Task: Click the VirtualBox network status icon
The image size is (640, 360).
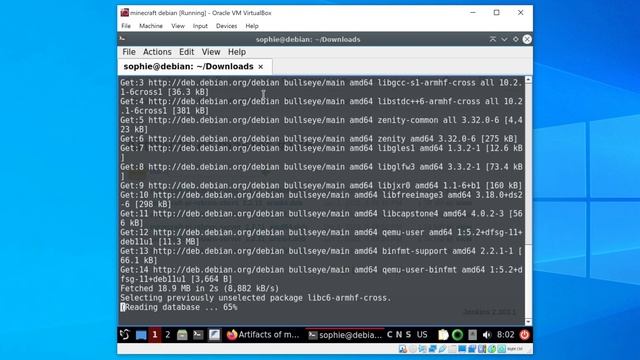Action: click(432, 349)
